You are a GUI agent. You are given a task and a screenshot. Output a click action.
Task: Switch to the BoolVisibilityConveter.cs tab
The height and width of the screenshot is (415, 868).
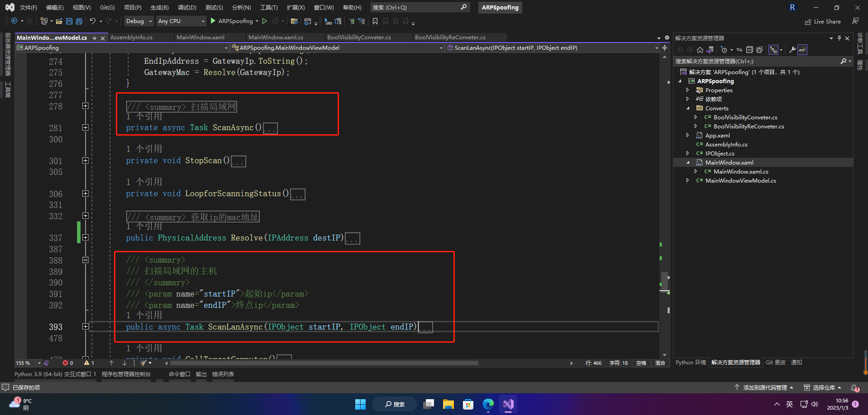click(359, 38)
